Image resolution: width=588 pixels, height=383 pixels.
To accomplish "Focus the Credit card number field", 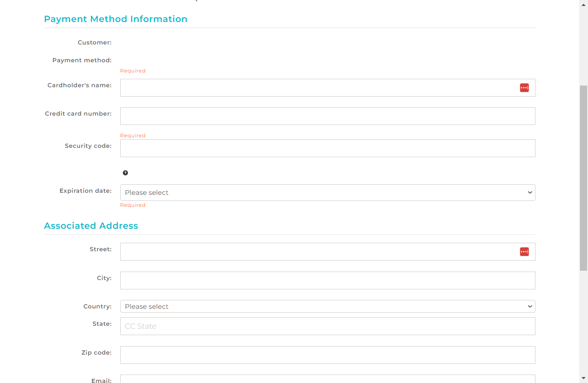I will (328, 116).
